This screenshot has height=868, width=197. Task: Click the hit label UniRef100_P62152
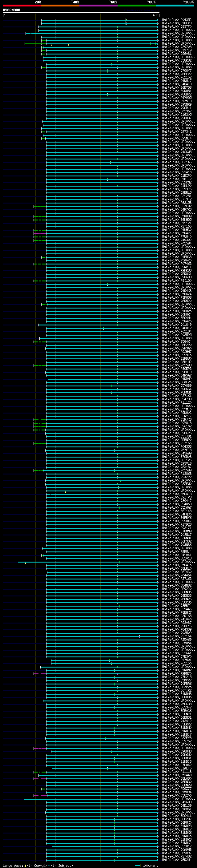[177, 78]
